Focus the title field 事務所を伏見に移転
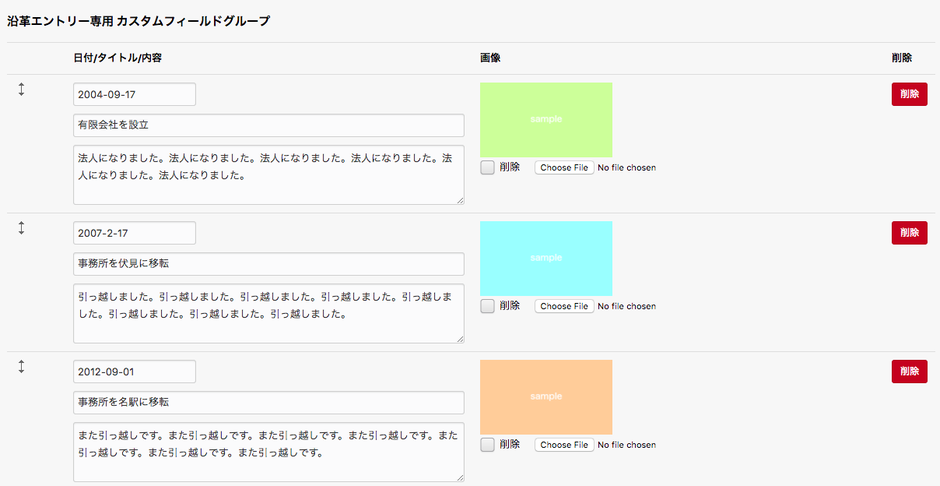The width and height of the screenshot is (940, 486). (x=268, y=264)
